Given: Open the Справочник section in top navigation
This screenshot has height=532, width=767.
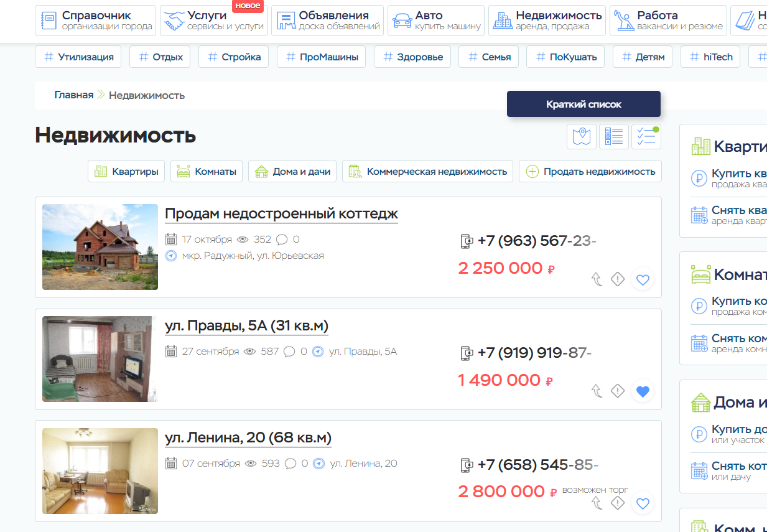Looking at the screenshot, I should [95, 21].
